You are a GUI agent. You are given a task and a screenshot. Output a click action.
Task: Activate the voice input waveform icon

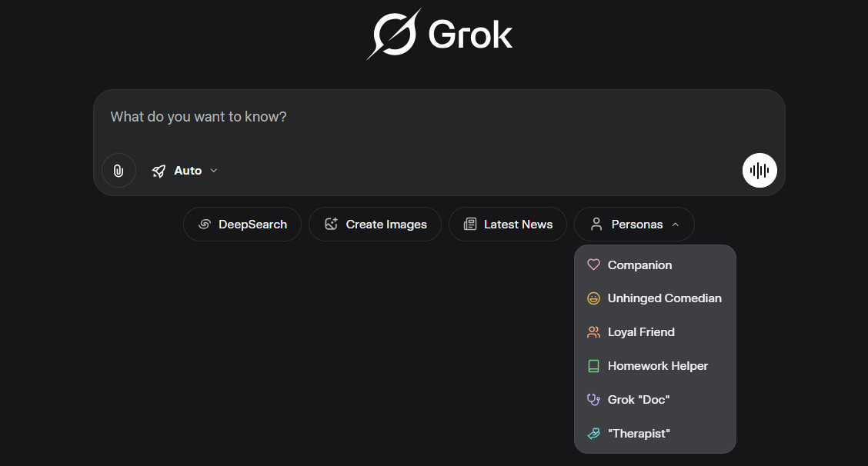[759, 170]
